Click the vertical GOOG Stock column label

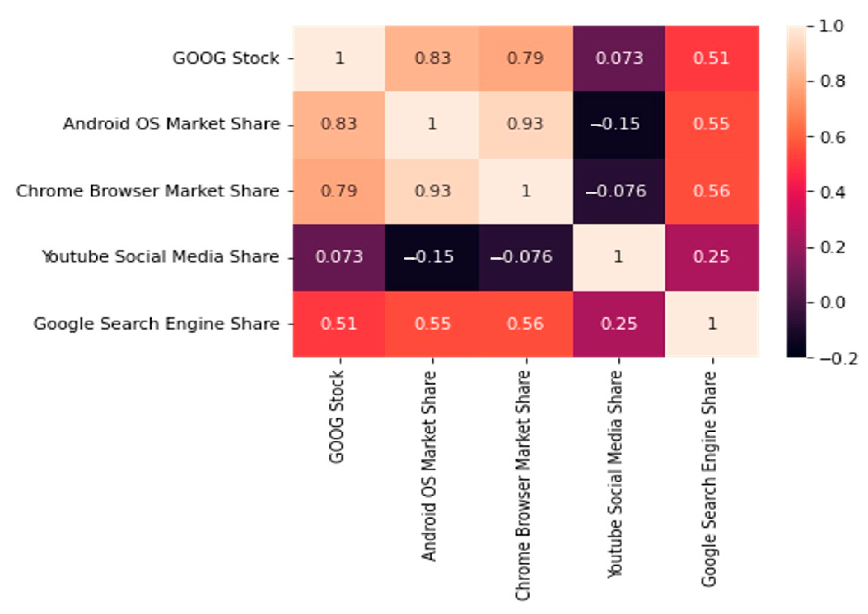tap(336, 416)
